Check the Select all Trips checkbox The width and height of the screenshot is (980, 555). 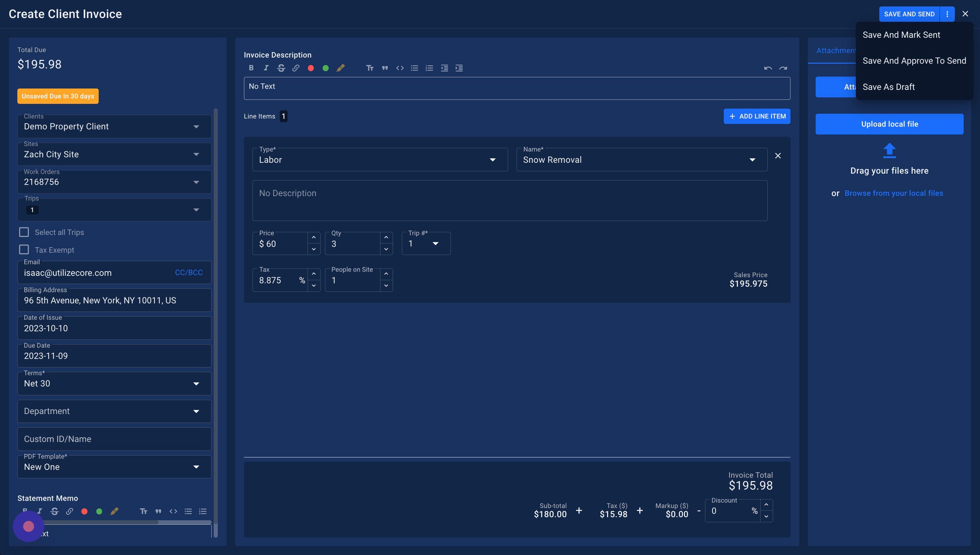point(24,232)
